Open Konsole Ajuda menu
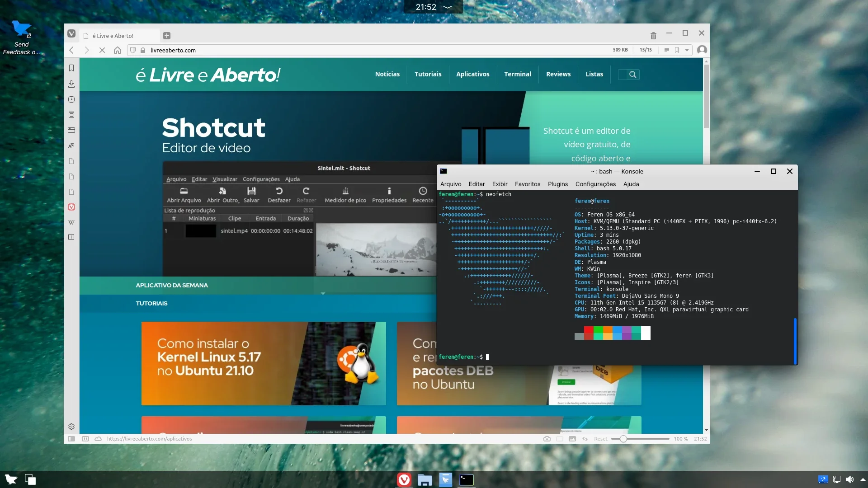This screenshot has width=868, height=488. click(631, 184)
